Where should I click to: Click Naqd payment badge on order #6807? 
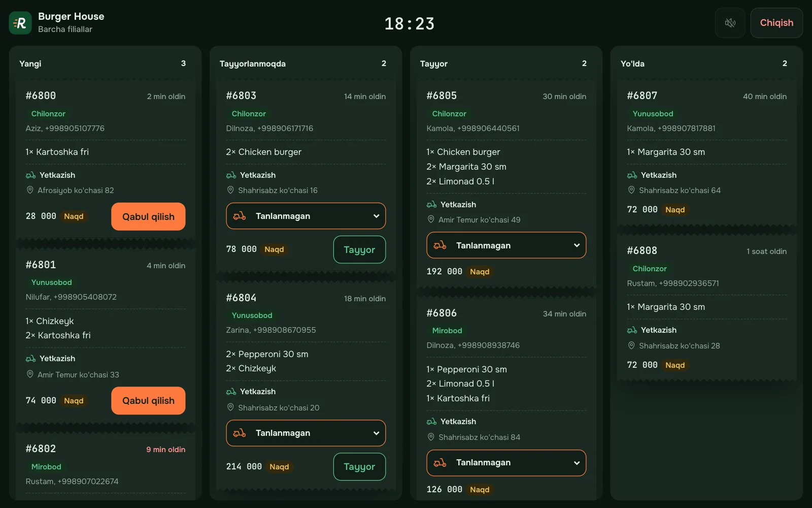[675, 210]
